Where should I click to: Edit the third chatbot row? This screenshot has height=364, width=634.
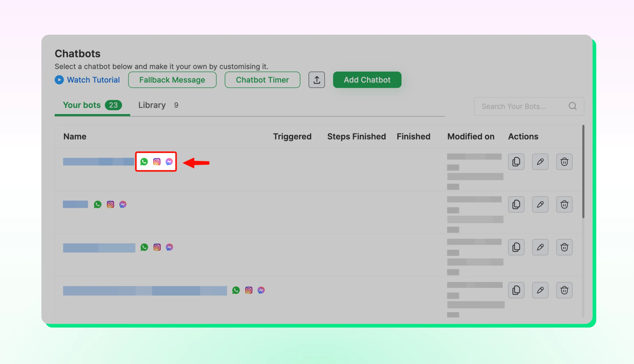point(540,247)
